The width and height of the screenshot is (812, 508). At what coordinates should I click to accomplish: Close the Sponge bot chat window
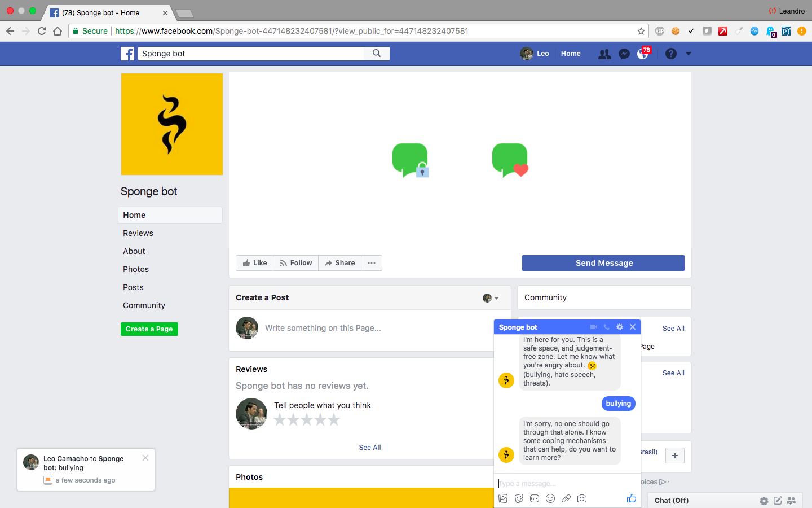click(x=633, y=327)
